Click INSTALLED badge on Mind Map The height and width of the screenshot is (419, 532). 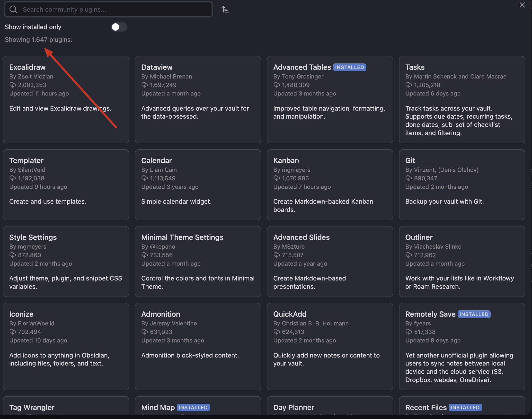click(x=193, y=408)
